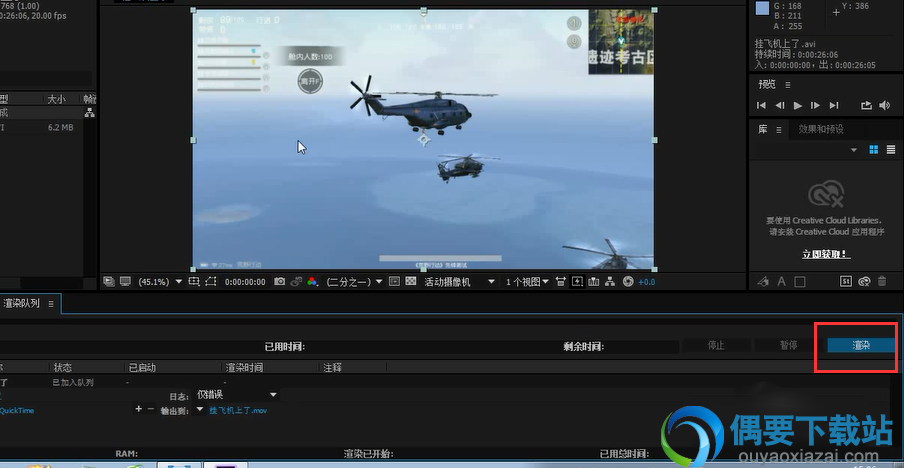Switch to the 渲染队列 tab
Image resolution: width=904 pixels, height=468 pixels.
click(21, 303)
